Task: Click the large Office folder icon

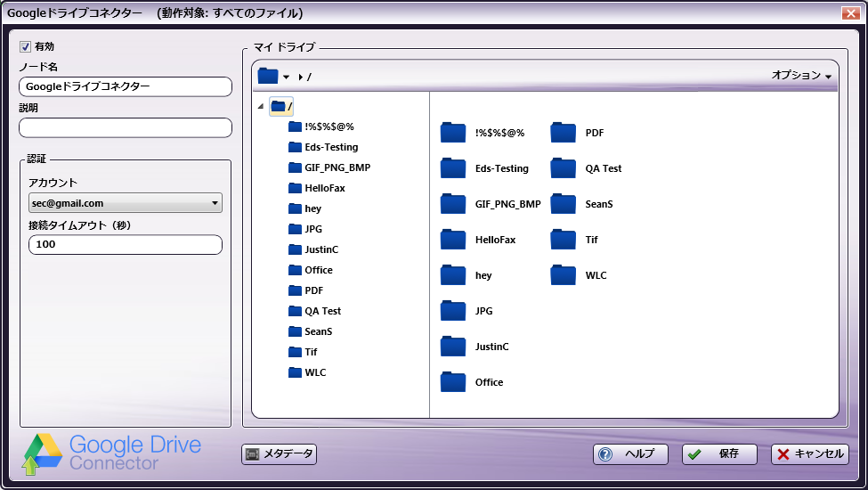Action: click(x=453, y=381)
